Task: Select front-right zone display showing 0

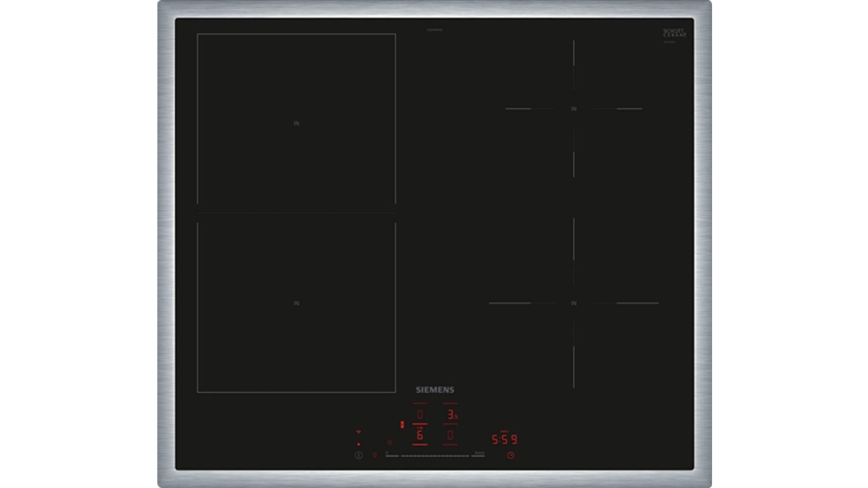Action: coord(450,435)
